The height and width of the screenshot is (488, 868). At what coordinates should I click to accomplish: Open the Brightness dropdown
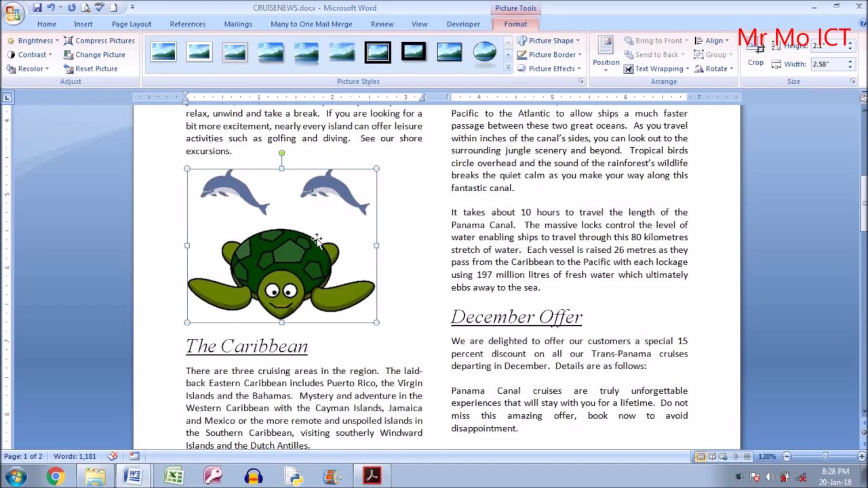tap(32, 41)
